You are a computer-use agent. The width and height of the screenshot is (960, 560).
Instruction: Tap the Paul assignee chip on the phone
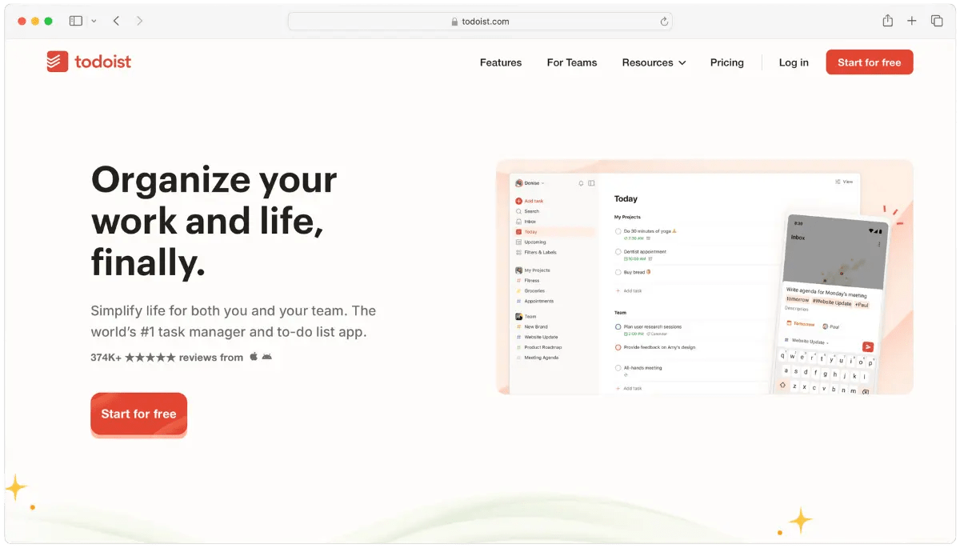pyautogui.click(x=831, y=326)
